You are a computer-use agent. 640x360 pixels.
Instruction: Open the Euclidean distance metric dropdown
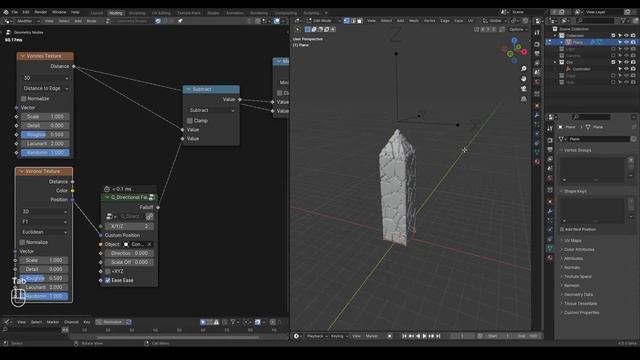44,232
